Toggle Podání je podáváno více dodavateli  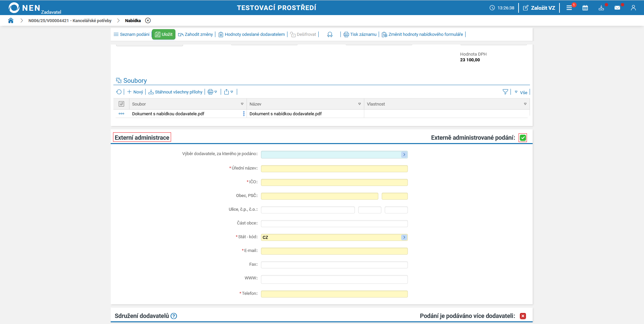pos(523,316)
